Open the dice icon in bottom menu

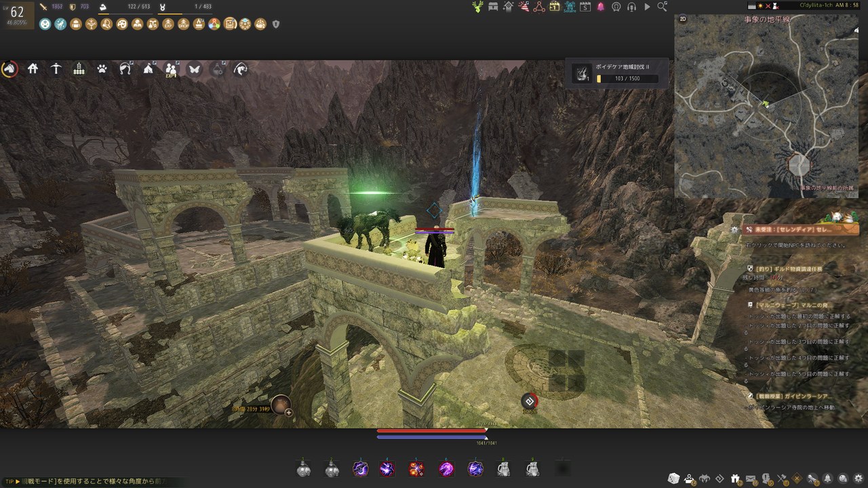click(674, 479)
